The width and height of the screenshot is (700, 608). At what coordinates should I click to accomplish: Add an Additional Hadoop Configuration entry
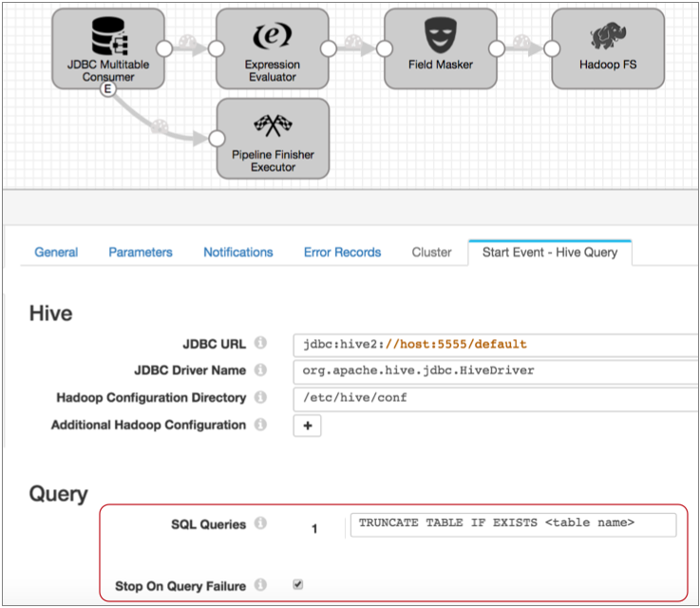click(x=308, y=426)
